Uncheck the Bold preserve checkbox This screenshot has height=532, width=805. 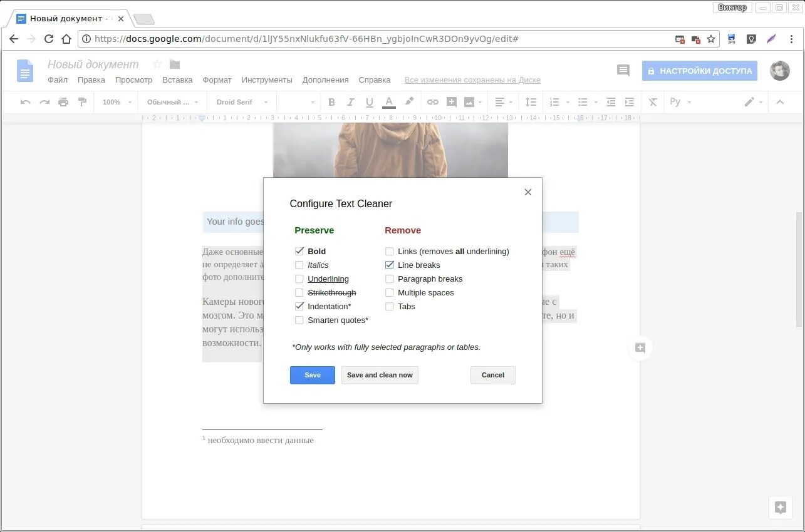tap(299, 251)
